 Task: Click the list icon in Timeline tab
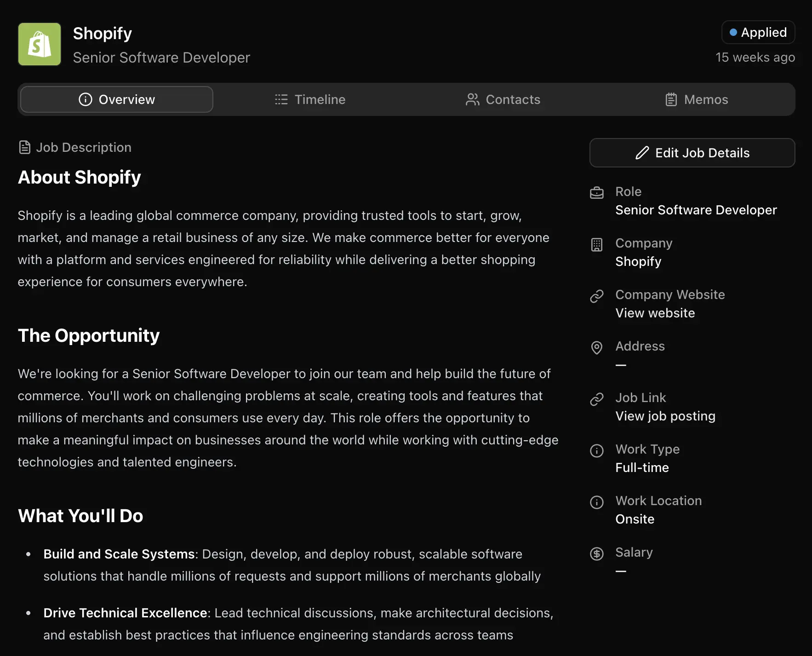click(x=281, y=99)
